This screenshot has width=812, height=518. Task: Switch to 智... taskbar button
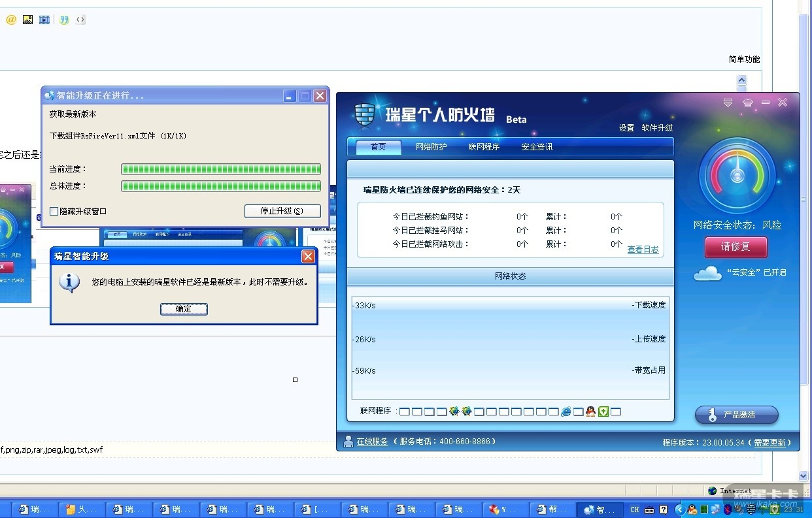point(601,510)
